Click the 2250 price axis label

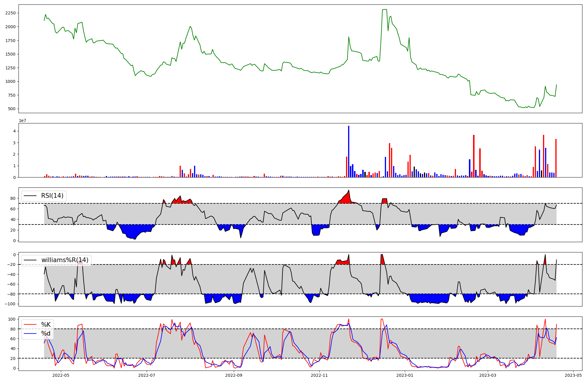(x=11, y=13)
